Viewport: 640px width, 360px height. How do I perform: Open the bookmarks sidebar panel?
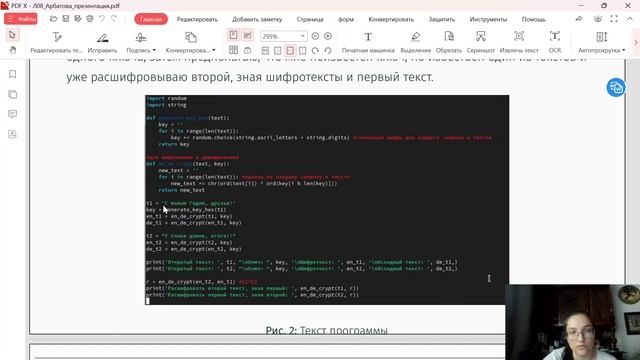(x=13, y=74)
